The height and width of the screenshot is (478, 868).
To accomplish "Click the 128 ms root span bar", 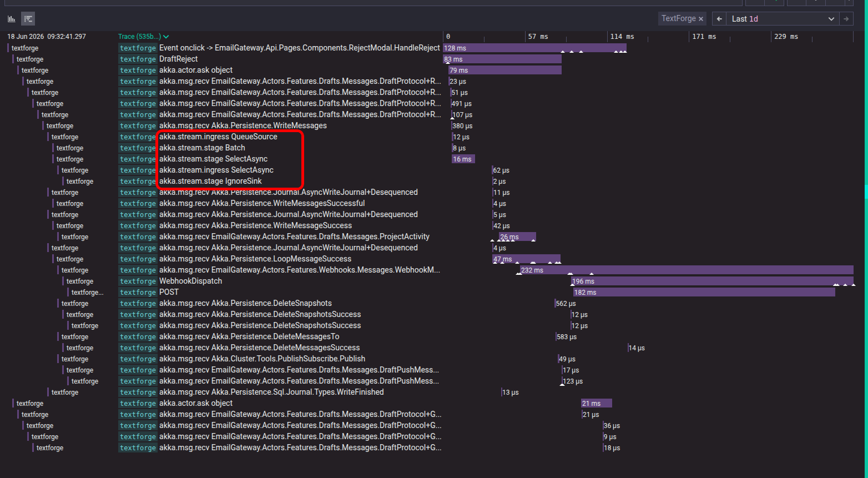I will pos(535,48).
